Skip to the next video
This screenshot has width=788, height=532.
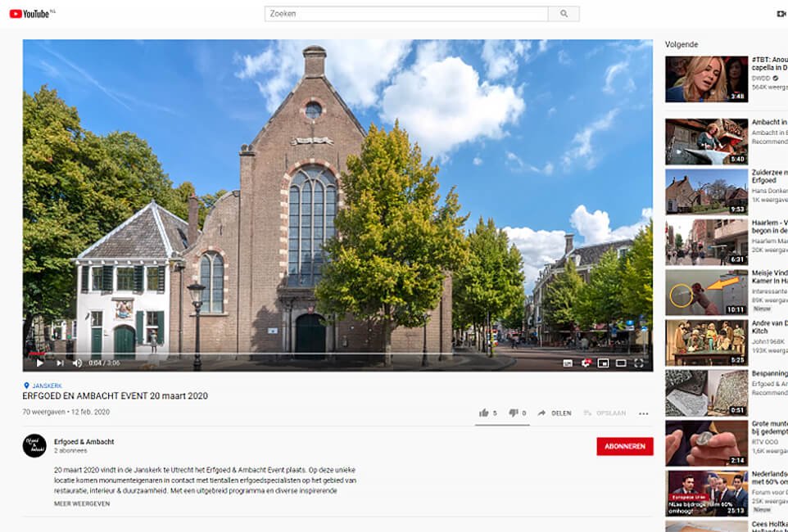[x=60, y=363]
